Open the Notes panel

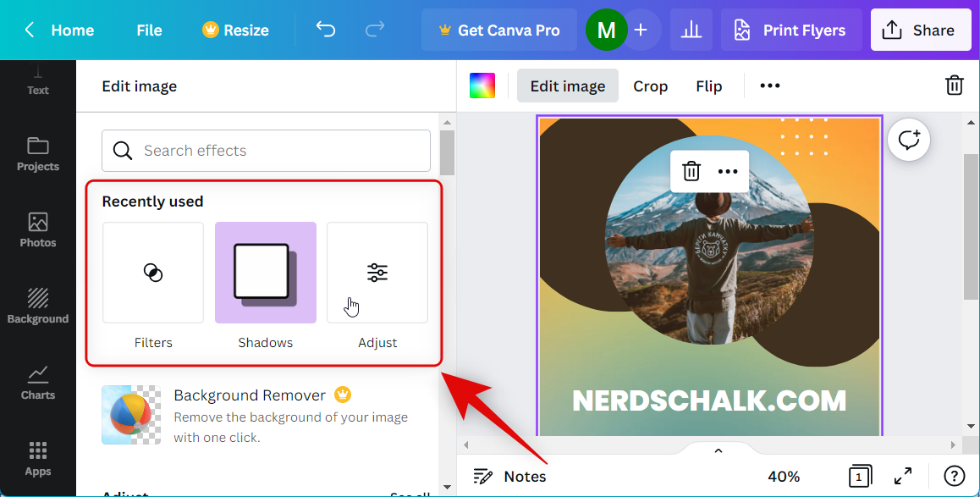click(509, 477)
